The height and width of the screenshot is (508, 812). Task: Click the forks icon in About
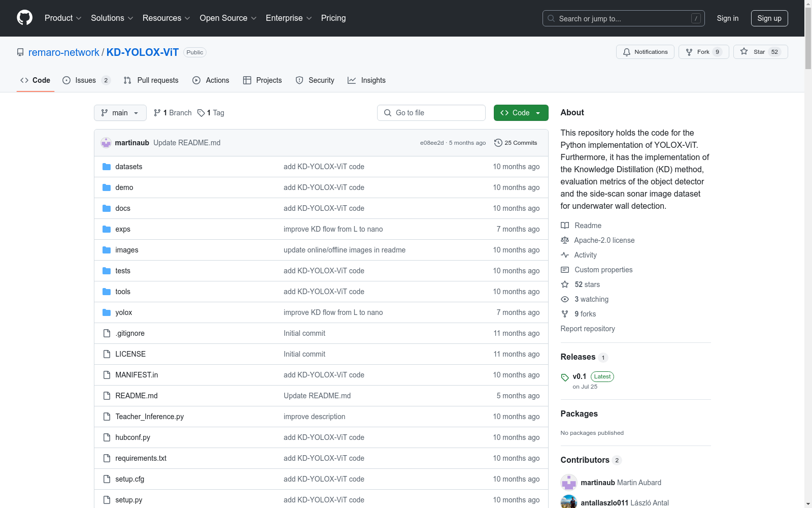tap(565, 314)
